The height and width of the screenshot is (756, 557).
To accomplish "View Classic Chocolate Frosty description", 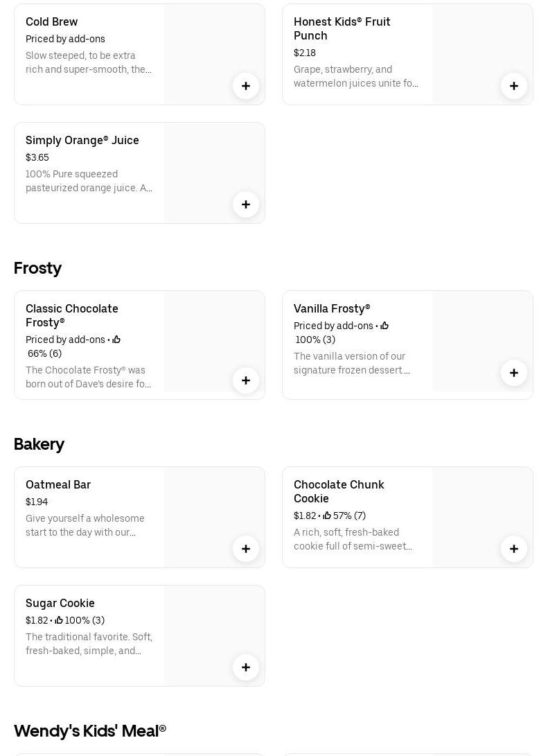I will tap(89, 377).
